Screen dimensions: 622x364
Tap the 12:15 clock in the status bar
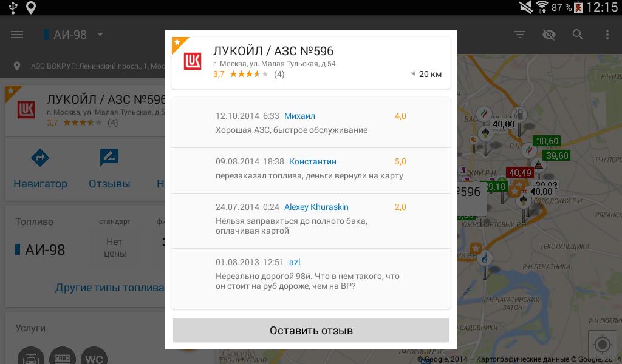602,7
